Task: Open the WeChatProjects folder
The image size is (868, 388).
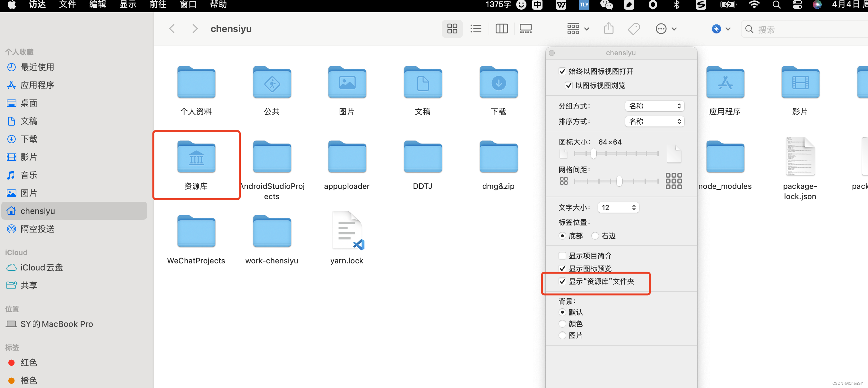Action: 196,232
